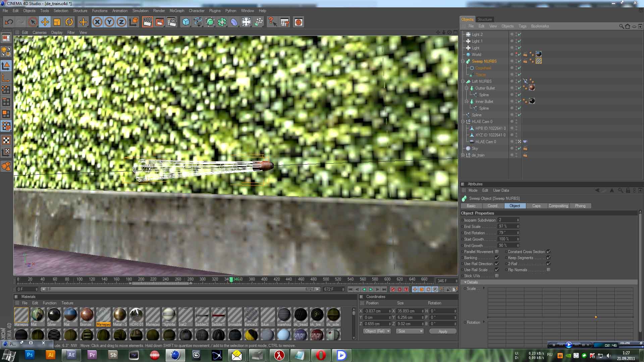Collapse the Sweep NURBS tree node
The height and width of the screenshot is (362, 644).
coord(463,61)
